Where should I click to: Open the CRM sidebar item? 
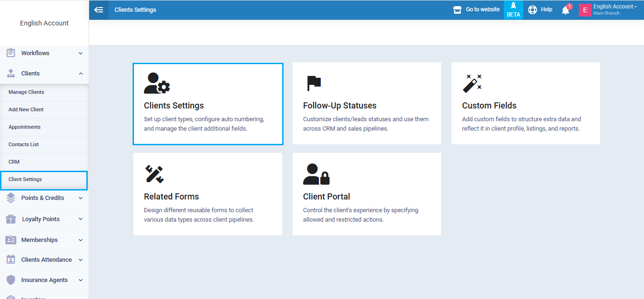[14, 162]
